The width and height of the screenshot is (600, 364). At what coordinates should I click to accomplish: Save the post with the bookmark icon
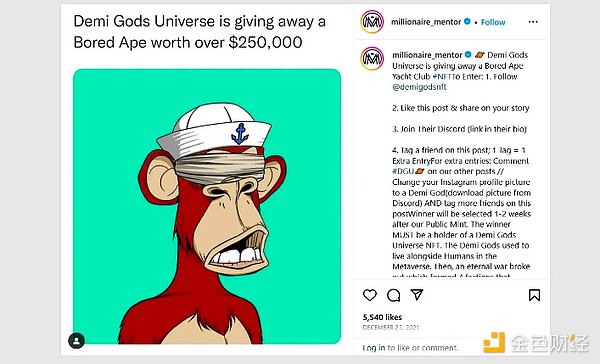tap(535, 295)
